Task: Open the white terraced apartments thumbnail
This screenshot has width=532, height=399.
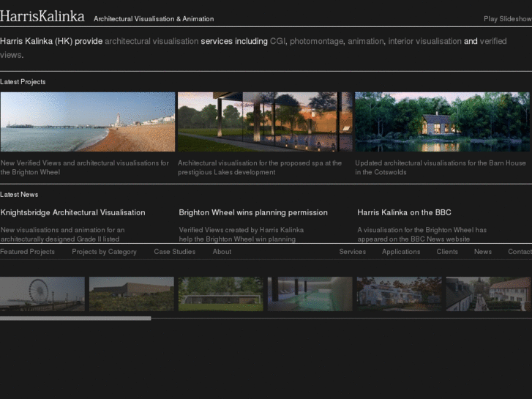Action: click(400, 294)
